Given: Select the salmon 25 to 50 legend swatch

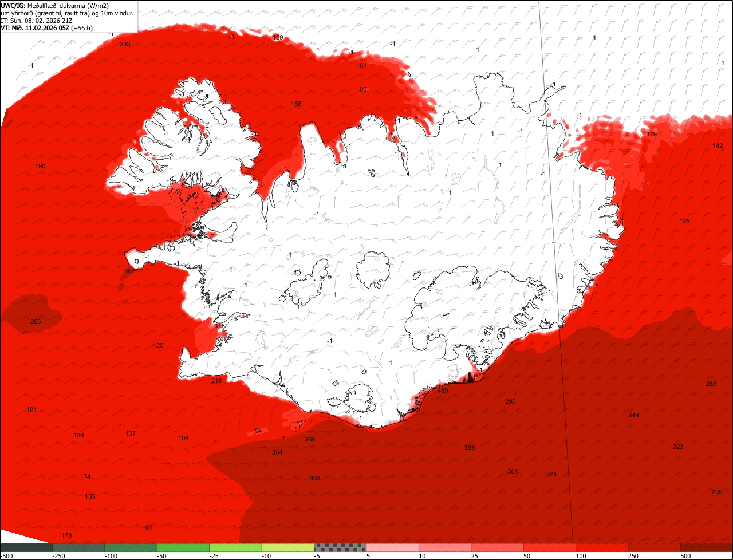Looking at the screenshot, I should (498, 547).
